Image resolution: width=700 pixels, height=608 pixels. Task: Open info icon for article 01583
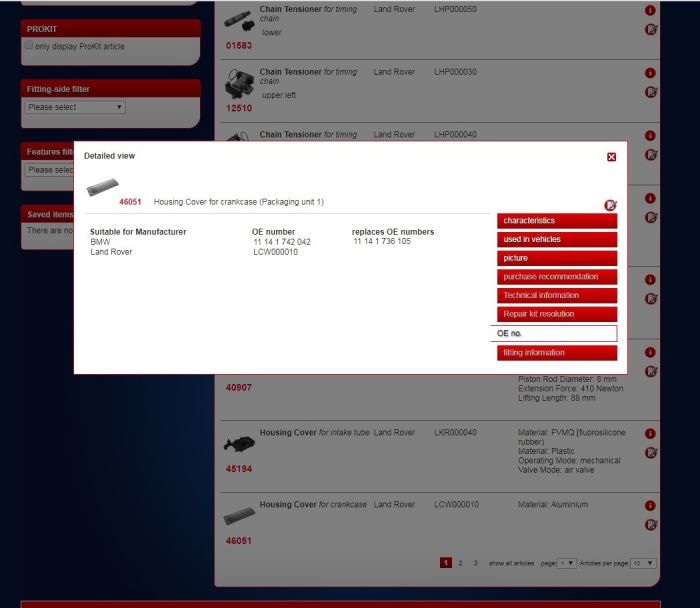click(x=650, y=10)
